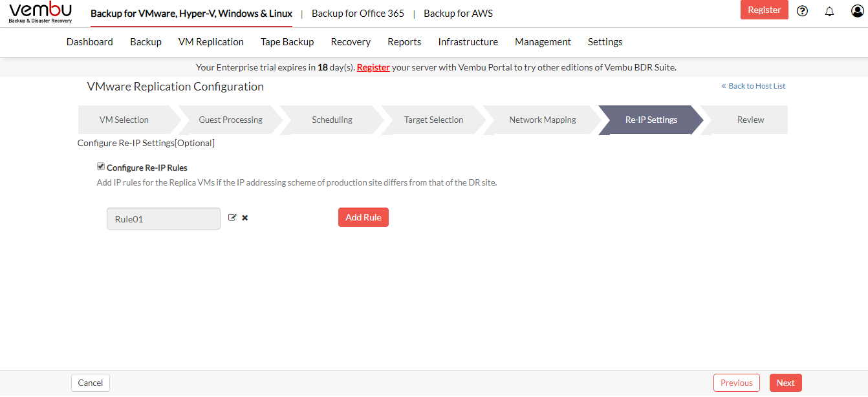Click the Configure Re-IP Settings[Optional] text
Screen dimensions: 868x397
pyautogui.click(x=146, y=143)
